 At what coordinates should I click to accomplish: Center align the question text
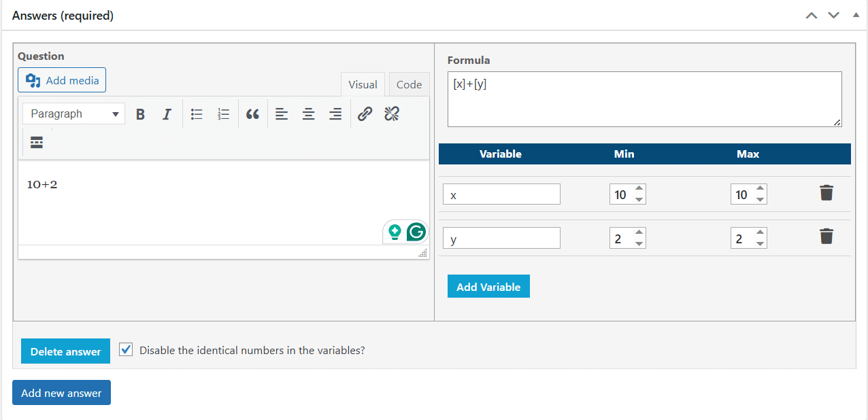click(x=308, y=114)
